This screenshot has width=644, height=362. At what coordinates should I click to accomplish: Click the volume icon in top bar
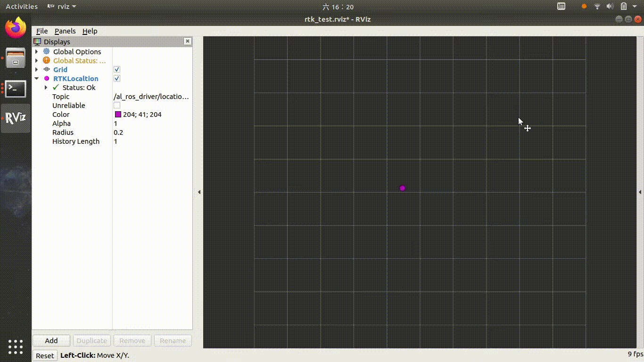click(x=610, y=7)
